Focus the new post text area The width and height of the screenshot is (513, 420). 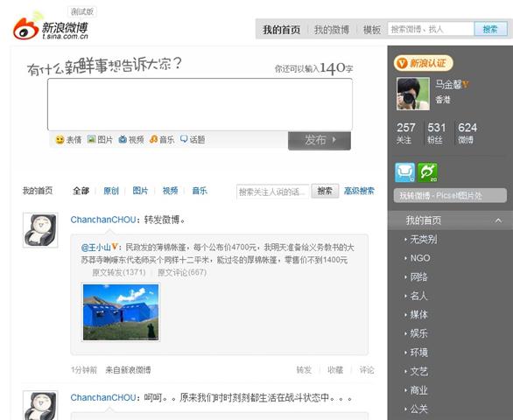point(200,104)
